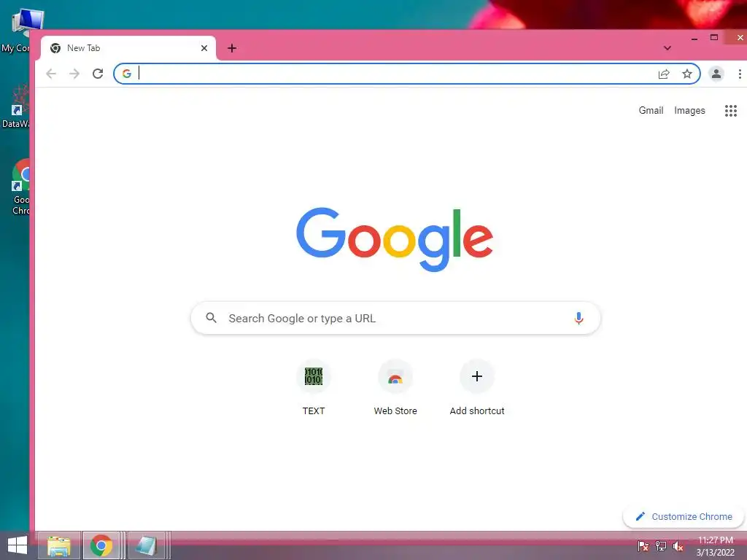Share this page via the share icon

coord(664,74)
